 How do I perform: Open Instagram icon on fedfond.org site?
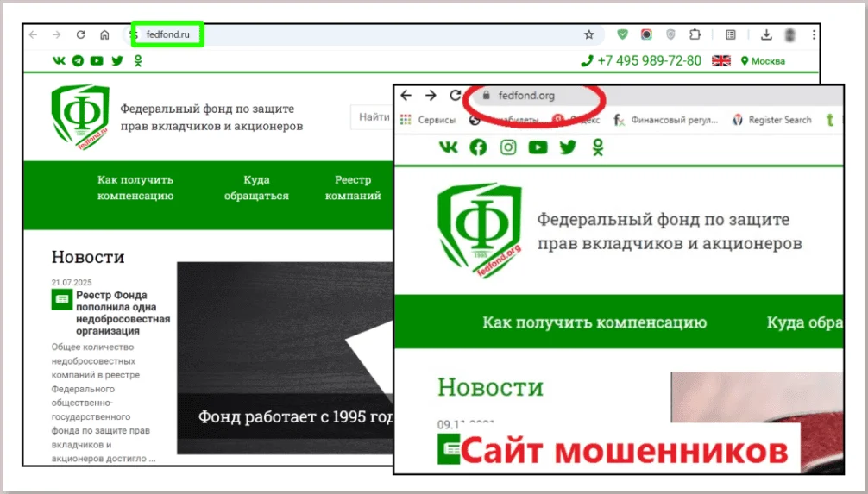(508, 147)
